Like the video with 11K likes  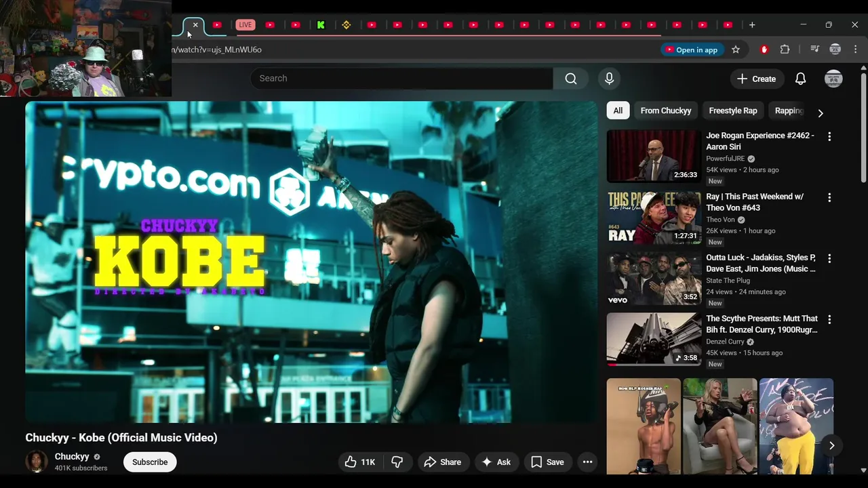[359, 462]
